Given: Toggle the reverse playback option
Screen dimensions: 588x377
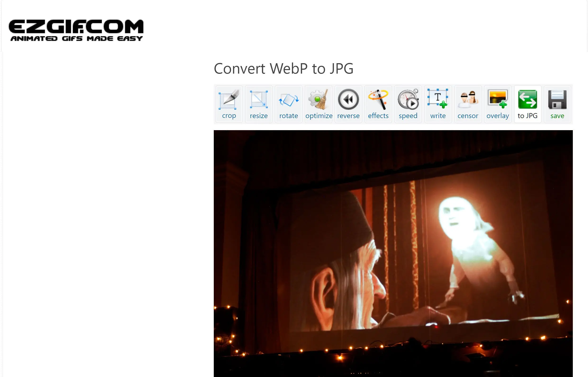Looking at the screenshot, I should click(348, 104).
